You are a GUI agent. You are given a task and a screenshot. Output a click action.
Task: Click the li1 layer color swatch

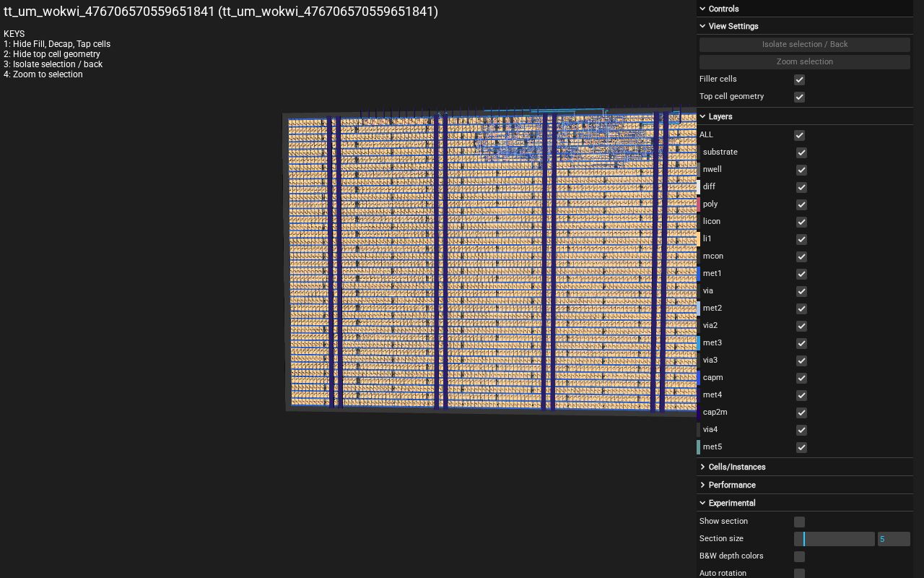click(698, 239)
